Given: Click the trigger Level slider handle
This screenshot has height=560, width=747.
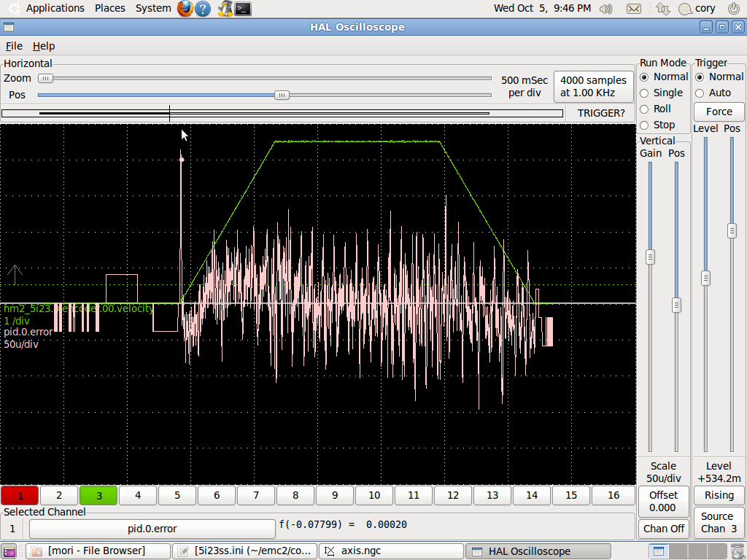Looking at the screenshot, I should pyautogui.click(x=705, y=278).
